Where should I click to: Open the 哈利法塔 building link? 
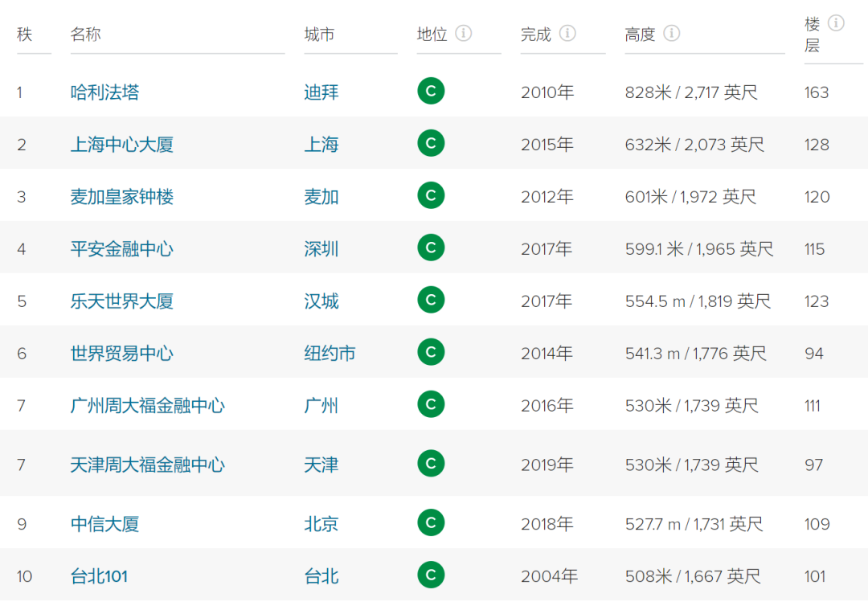(104, 92)
